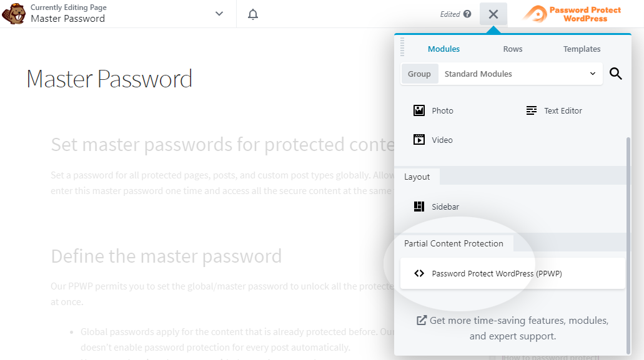This screenshot has width=644, height=360.
Task: Click the 'Global passwords apply' bullet item
Action: (237, 339)
